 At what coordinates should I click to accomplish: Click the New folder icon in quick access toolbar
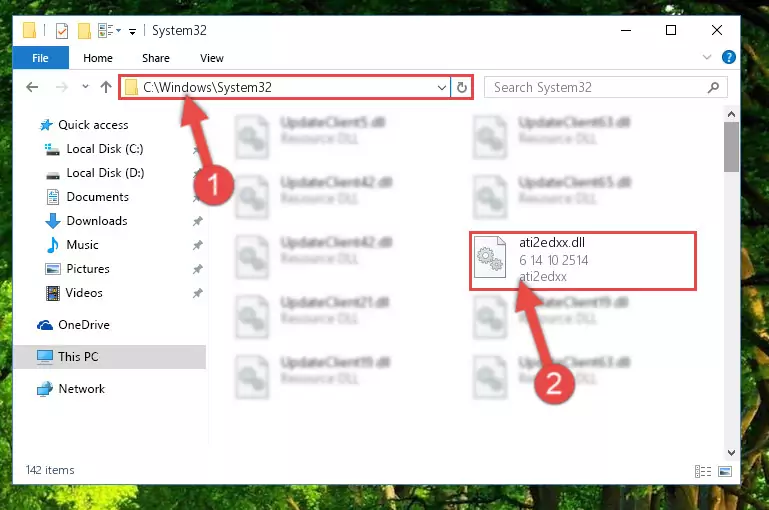(x=84, y=31)
